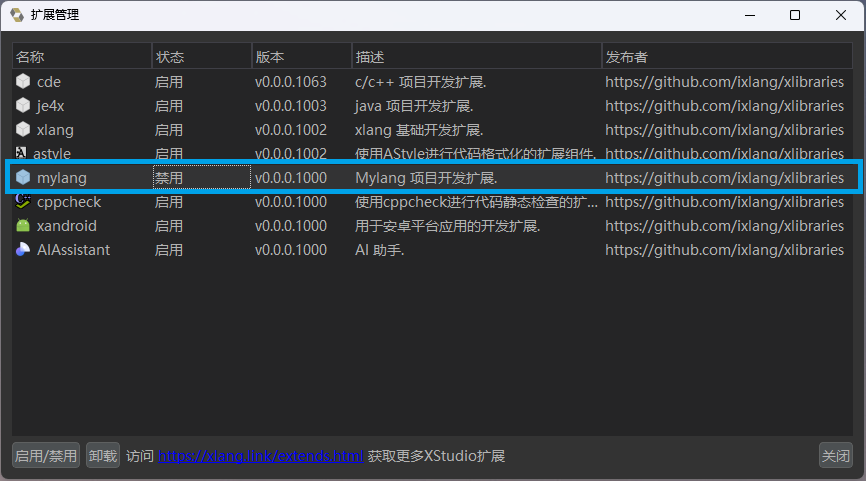Click the 启用 status of cde
Screen dimensions: 866x481
pos(168,82)
